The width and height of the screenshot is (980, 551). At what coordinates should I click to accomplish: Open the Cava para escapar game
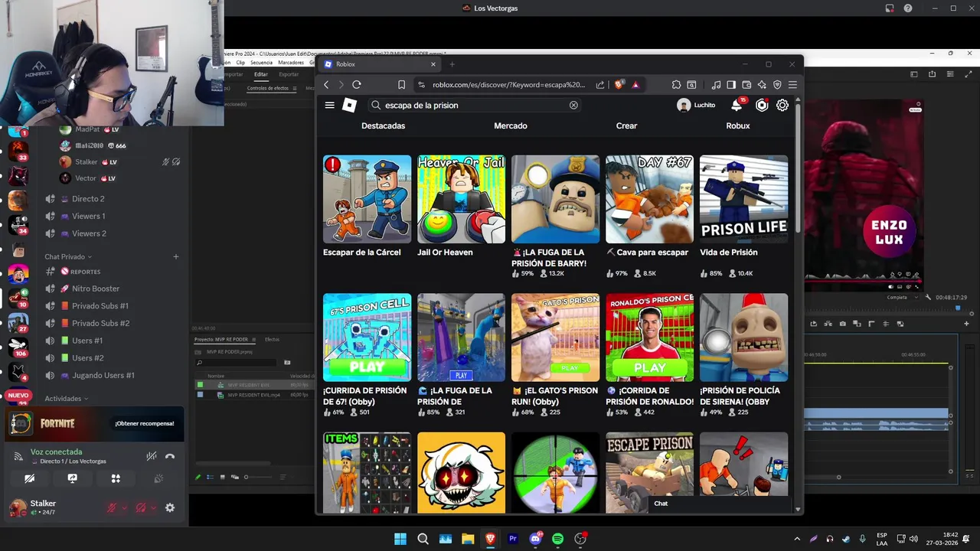[x=649, y=216]
